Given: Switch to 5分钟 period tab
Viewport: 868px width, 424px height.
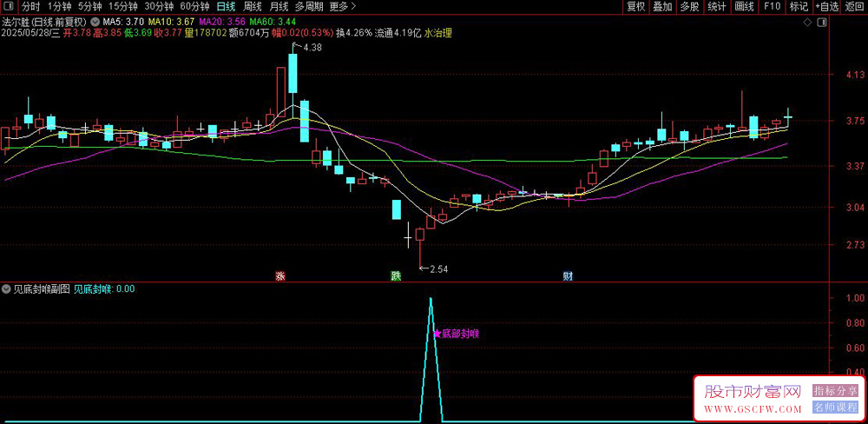Looking at the screenshot, I should click(89, 7).
